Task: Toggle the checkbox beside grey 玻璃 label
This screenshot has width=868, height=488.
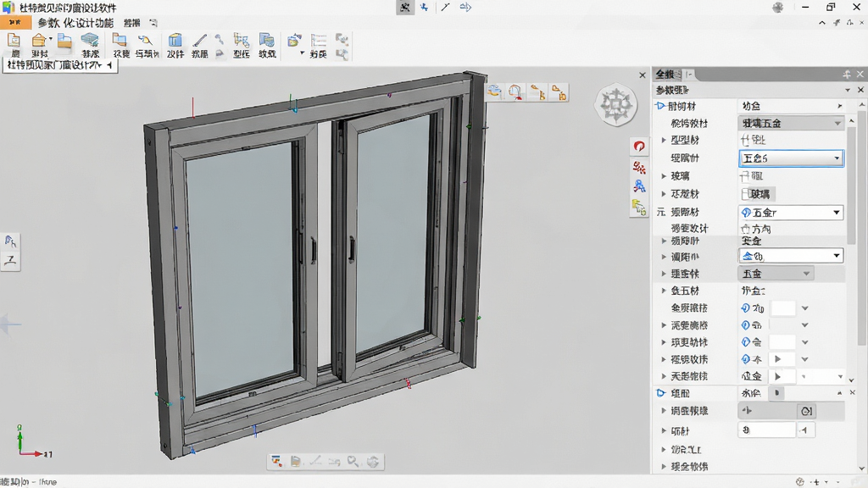Action: (746, 194)
